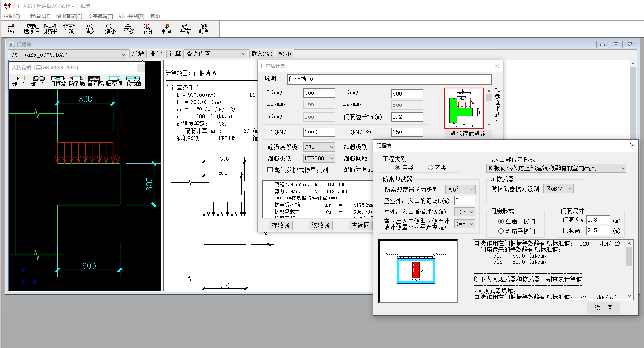Select the 平移 pan tool
Screen dimensions: 644x348
pos(128,28)
